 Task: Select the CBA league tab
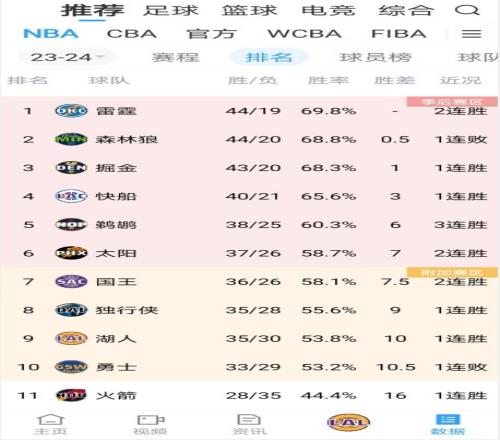pos(132,34)
